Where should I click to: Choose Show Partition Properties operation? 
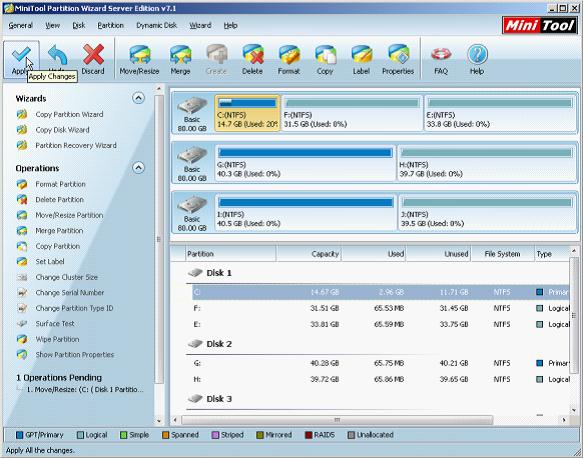tap(75, 355)
